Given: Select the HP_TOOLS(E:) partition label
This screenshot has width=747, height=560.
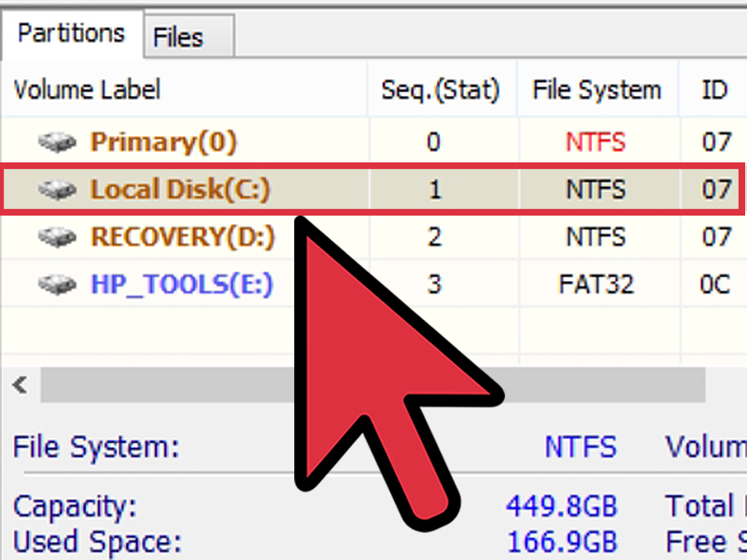Looking at the screenshot, I should click(182, 285).
